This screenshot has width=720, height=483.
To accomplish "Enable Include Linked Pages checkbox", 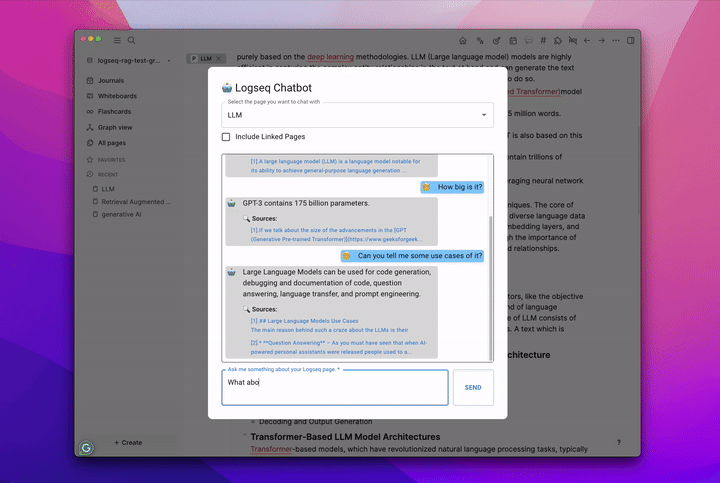I will [226, 137].
